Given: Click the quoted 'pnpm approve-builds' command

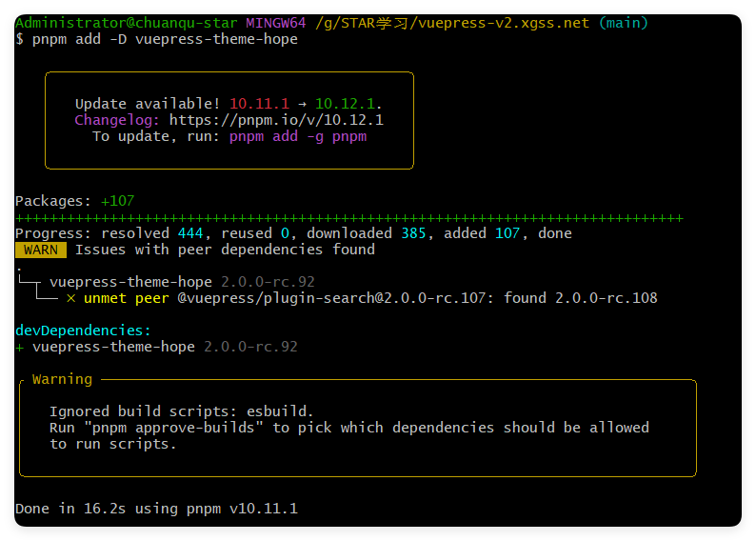Looking at the screenshot, I should 173,428.
